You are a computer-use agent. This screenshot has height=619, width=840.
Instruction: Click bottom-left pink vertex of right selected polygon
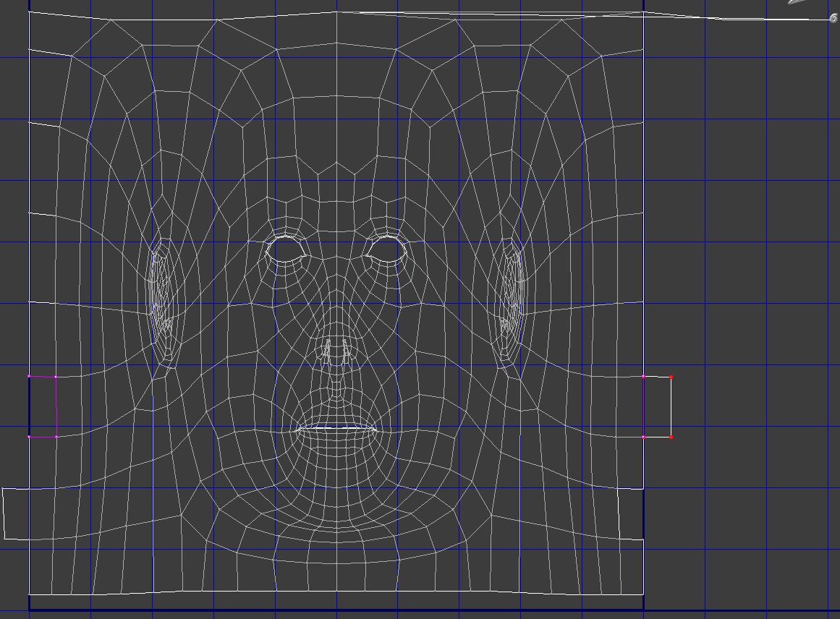coord(644,437)
